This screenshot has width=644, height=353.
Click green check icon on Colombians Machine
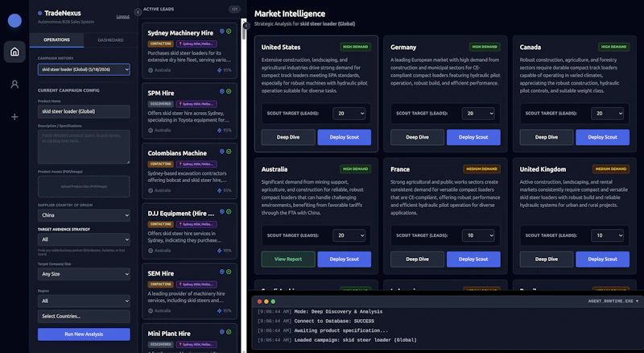point(229,152)
